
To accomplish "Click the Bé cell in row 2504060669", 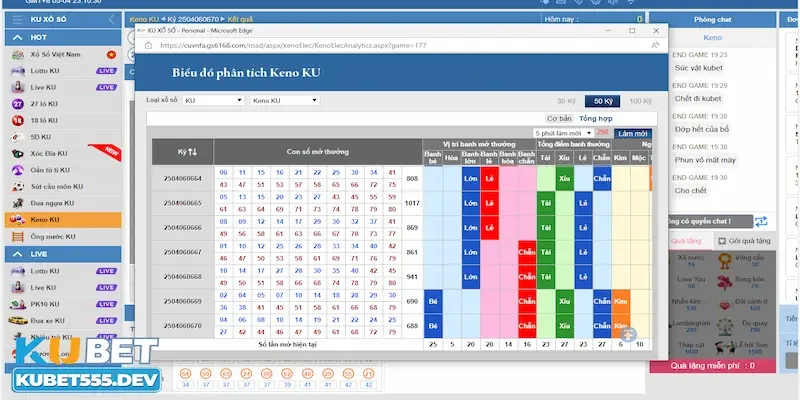I will point(433,301).
